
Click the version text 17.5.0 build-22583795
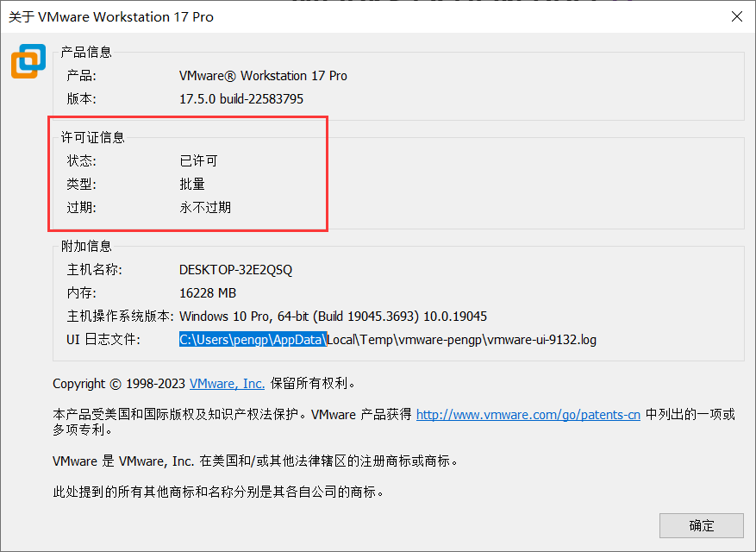pos(241,99)
